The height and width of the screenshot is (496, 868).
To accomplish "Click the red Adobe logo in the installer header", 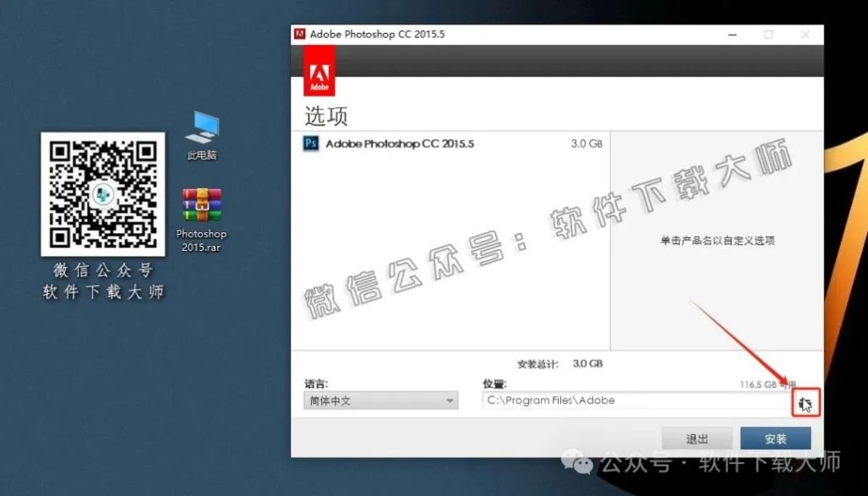I will [320, 73].
